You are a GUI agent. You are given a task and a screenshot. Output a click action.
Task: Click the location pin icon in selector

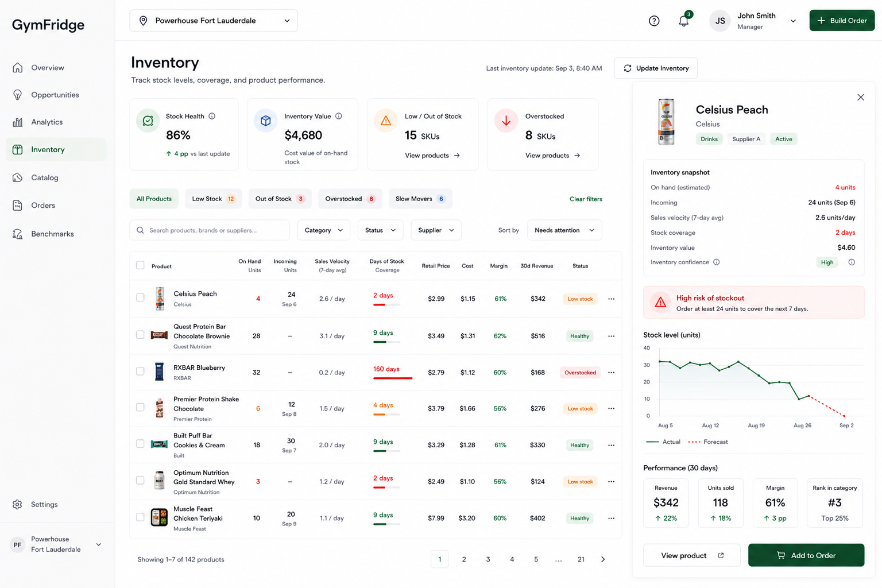[x=144, y=21]
